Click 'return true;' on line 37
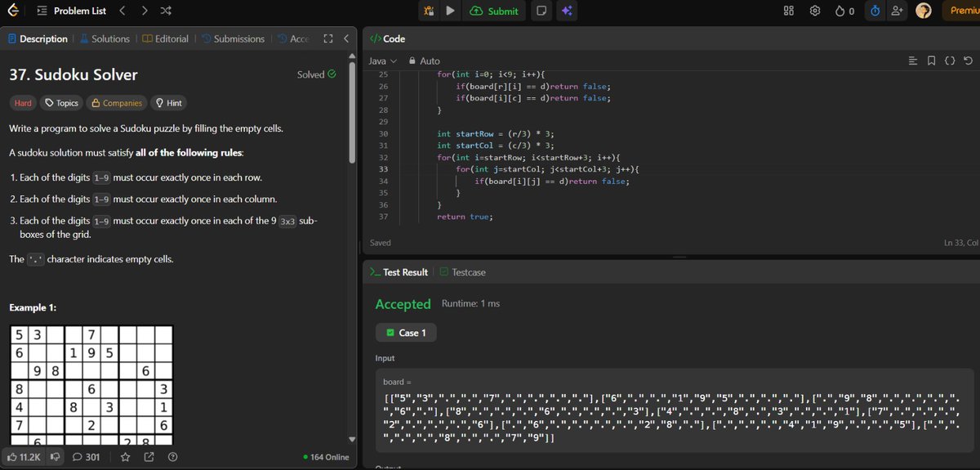 point(465,217)
